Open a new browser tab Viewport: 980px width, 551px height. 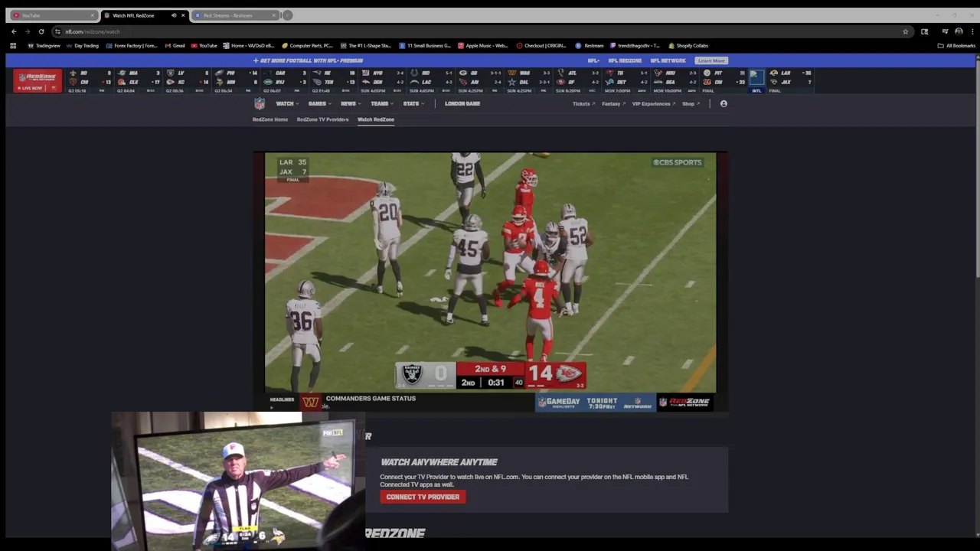[x=287, y=15]
